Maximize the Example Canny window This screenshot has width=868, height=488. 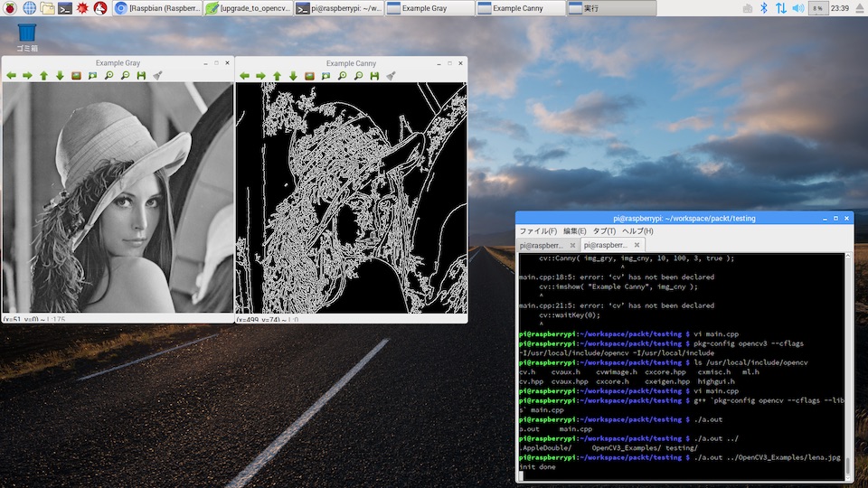[449, 63]
